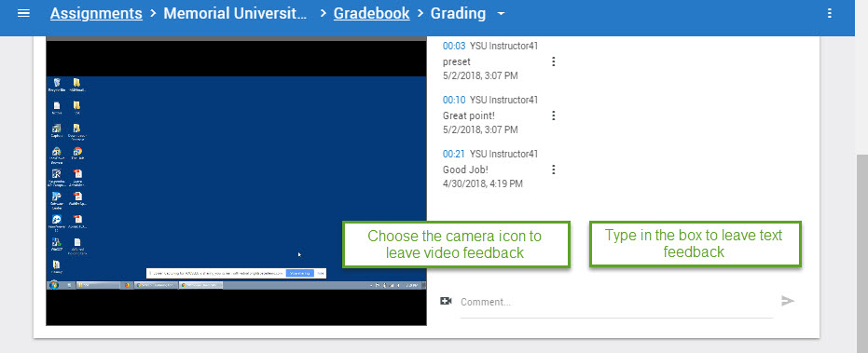Image resolution: width=868 pixels, height=353 pixels.
Task: Open options for 'Great point!' comment
Action: 553,115
